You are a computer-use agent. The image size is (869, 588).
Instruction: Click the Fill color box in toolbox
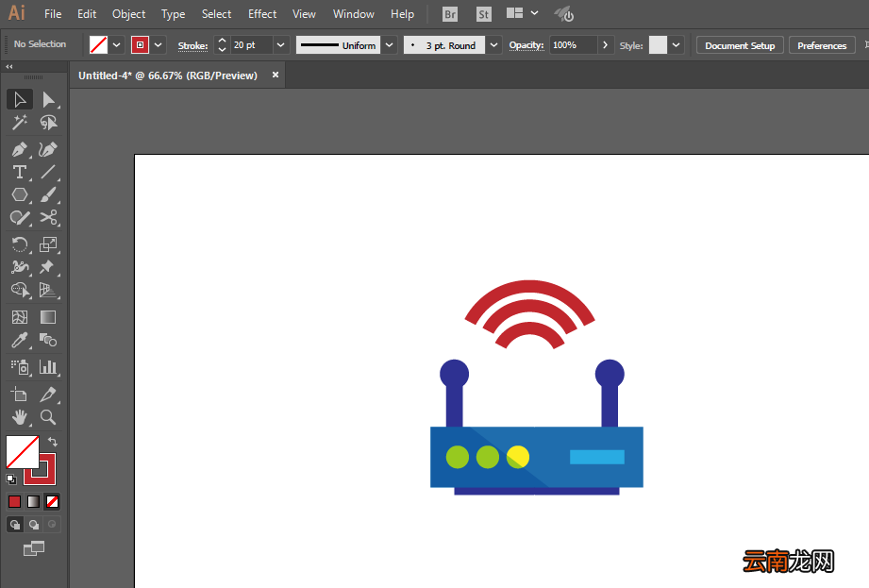pos(22,452)
